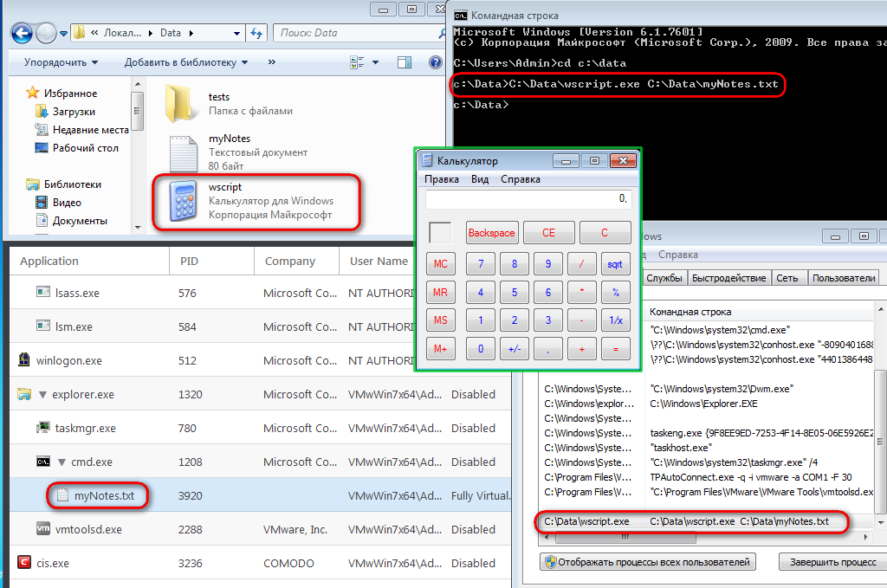Open the address bar history dropdown
The height and width of the screenshot is (588, 887).
(x=236, y=34)
